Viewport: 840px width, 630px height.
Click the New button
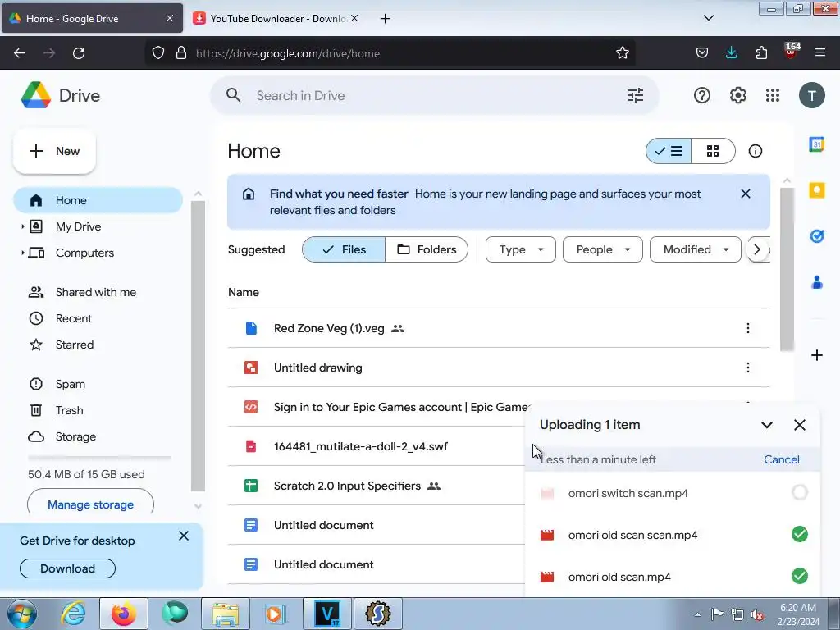click(54, 151)
